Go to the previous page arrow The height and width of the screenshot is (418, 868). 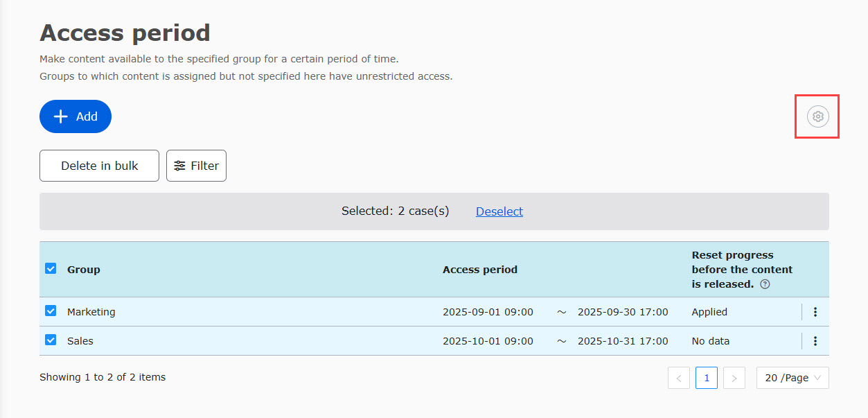point(679,378)
